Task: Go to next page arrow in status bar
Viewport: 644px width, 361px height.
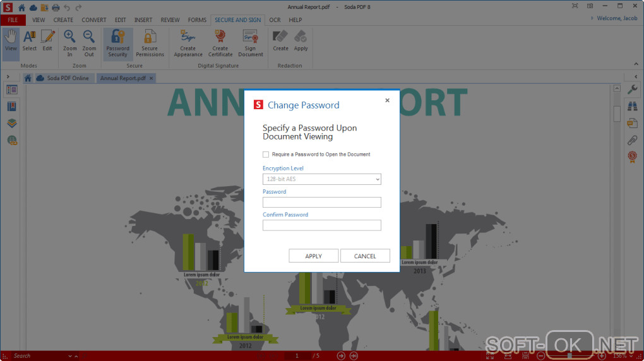Action: (341, 356)
